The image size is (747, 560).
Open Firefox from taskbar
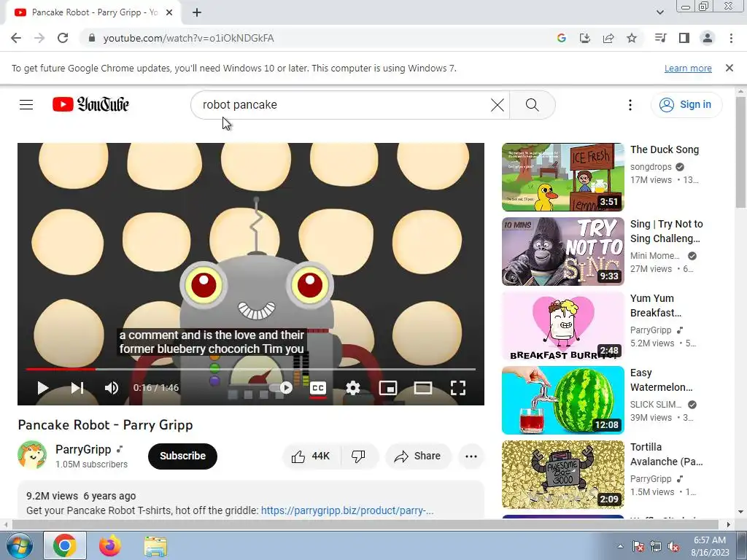(x=109, y=545)
